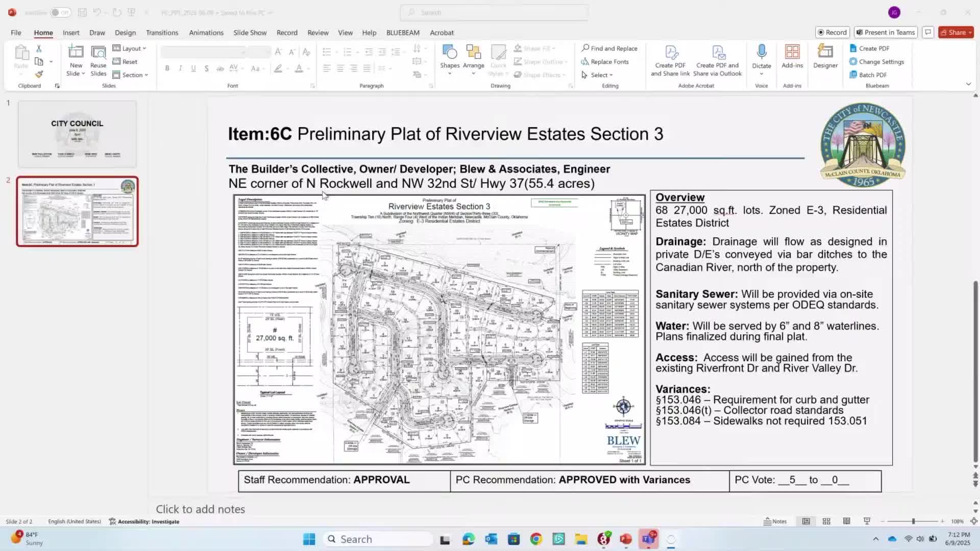
Task: Adjust the zoom slider in status bar
Action: click(913, 521)
